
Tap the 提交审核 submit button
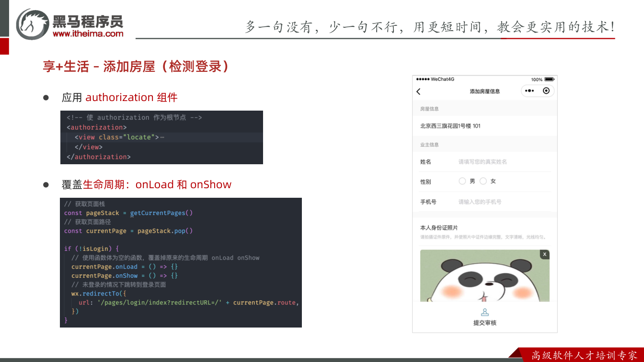click(485, 317)
